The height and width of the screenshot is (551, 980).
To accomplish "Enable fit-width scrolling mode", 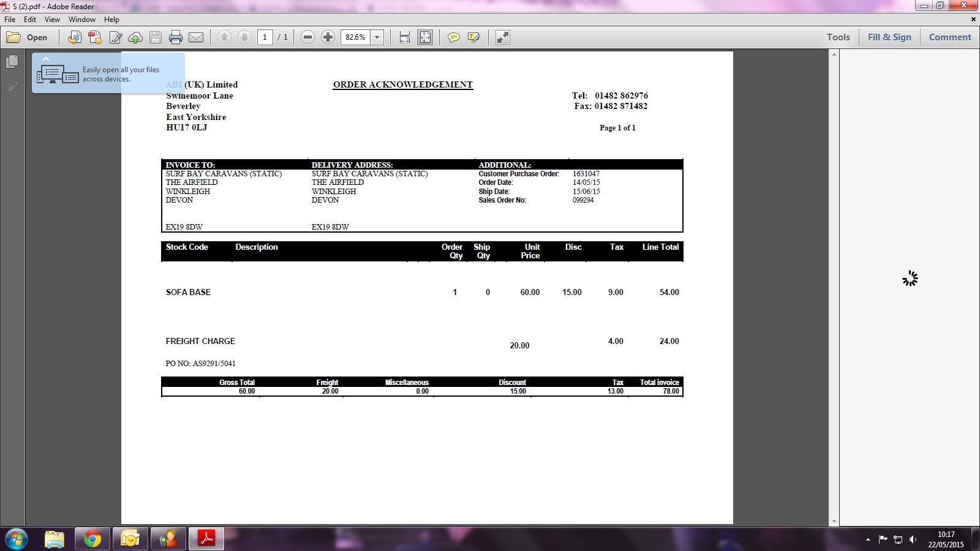I will pos(405,37).
